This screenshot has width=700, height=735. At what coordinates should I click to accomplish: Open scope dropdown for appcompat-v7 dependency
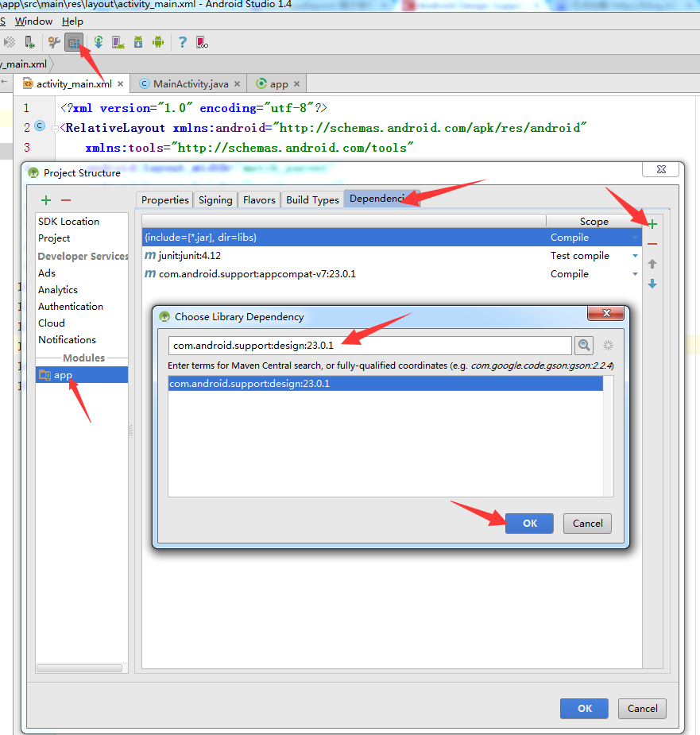click(x=635, y=274)
